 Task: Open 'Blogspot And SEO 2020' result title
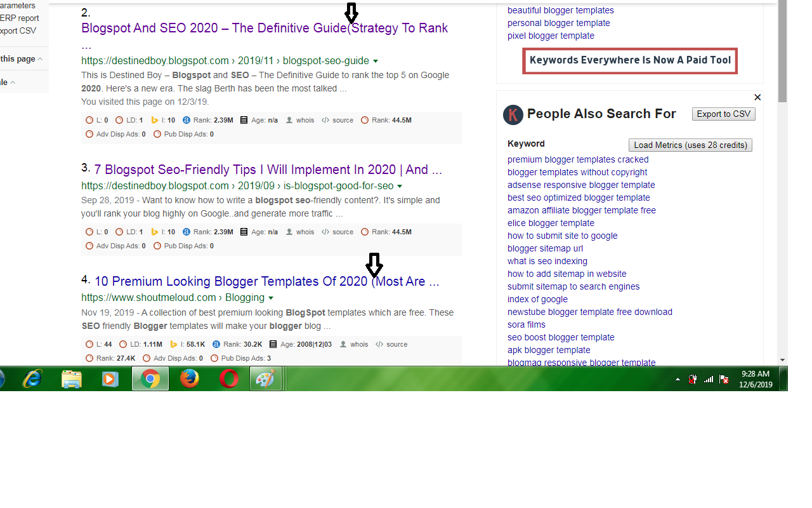click(x=265, y=36)
